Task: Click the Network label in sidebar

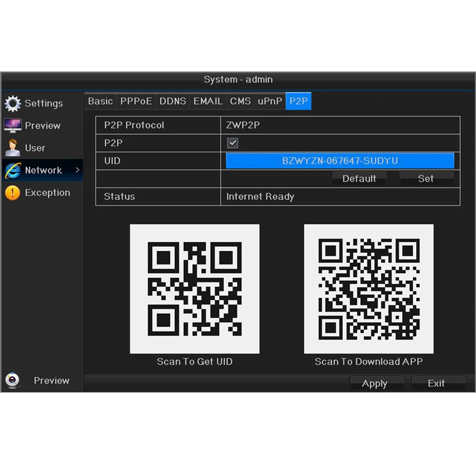Action: click(x=43, y=170)
